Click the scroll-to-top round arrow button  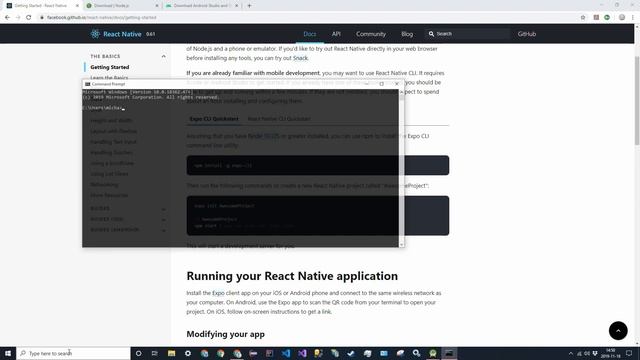pyautogui.click(x=618, y=331)
